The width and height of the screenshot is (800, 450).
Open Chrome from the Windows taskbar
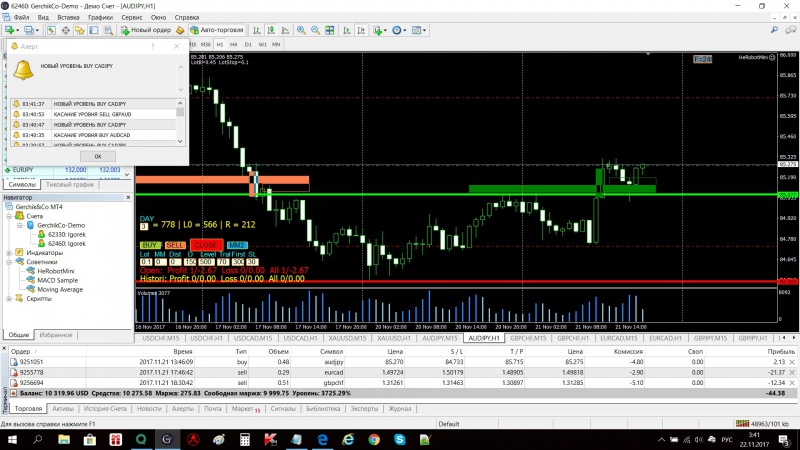[x=374, y=439]
